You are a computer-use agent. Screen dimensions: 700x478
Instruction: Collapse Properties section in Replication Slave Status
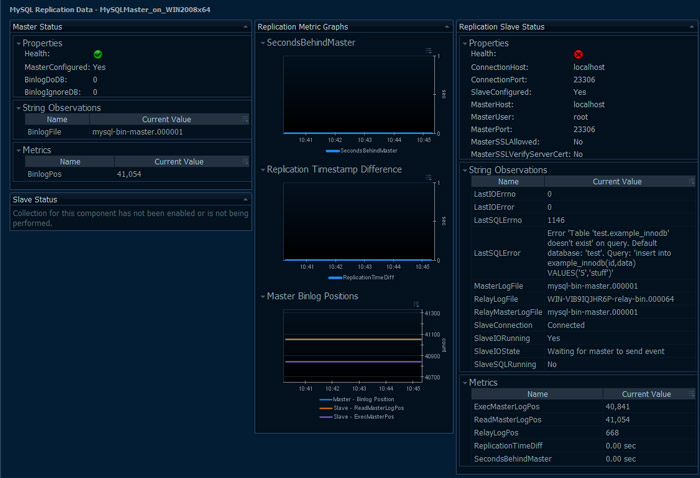tap(465, 43)
